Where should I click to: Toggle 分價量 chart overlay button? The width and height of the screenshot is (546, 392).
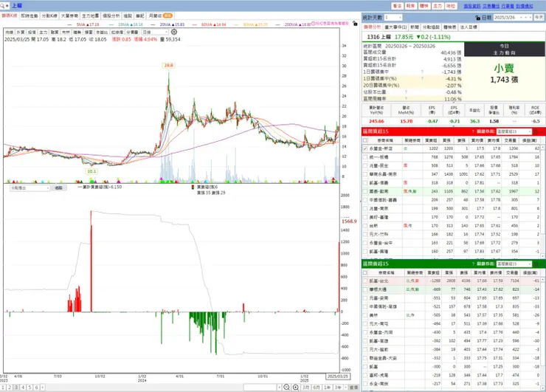pyautogui.click(x=132, y=32)
